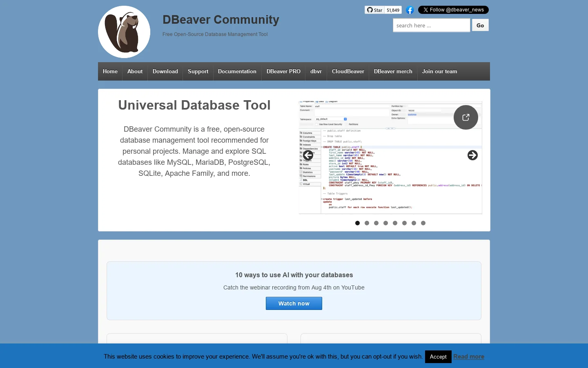Open the CloudBeaver menu item
Image resolution: width=588 pixels, height=368 pixels.
tap(348, 72)
